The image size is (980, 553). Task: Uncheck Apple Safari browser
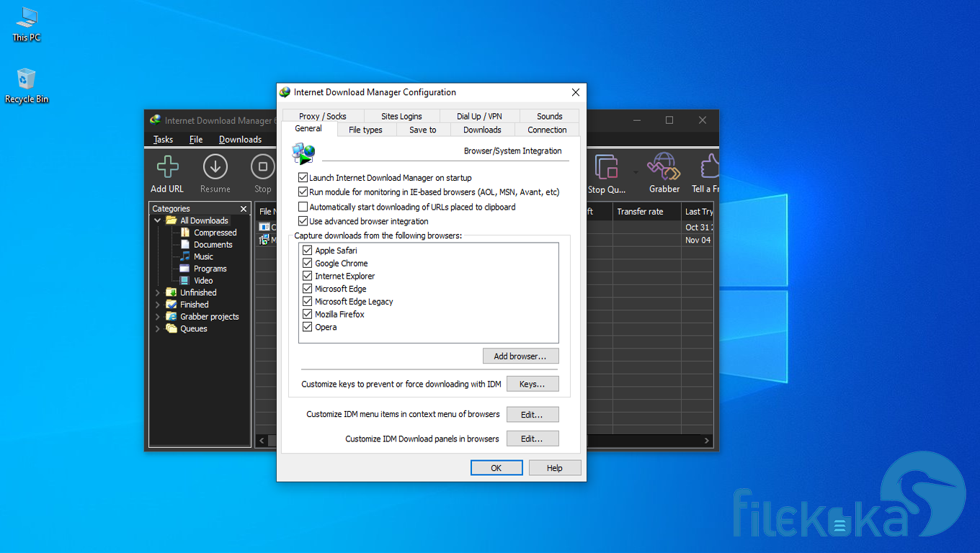tap(308, 251)
